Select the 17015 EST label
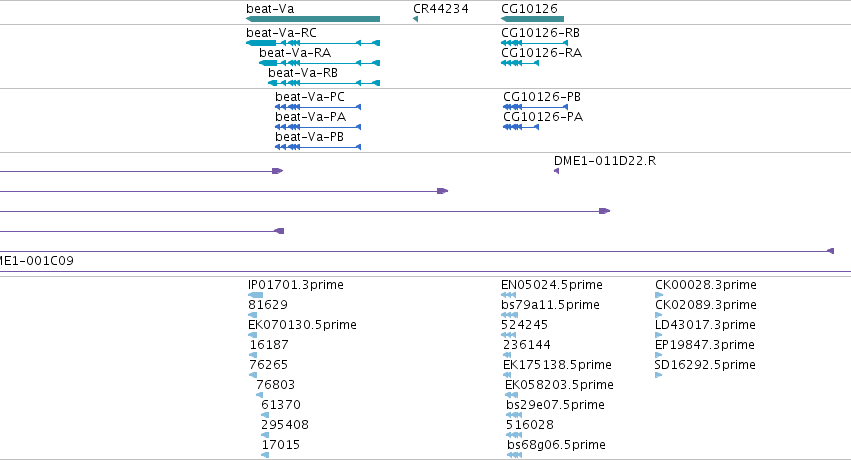The height and width of the screenshot is (460, 851). pos(281,445)
